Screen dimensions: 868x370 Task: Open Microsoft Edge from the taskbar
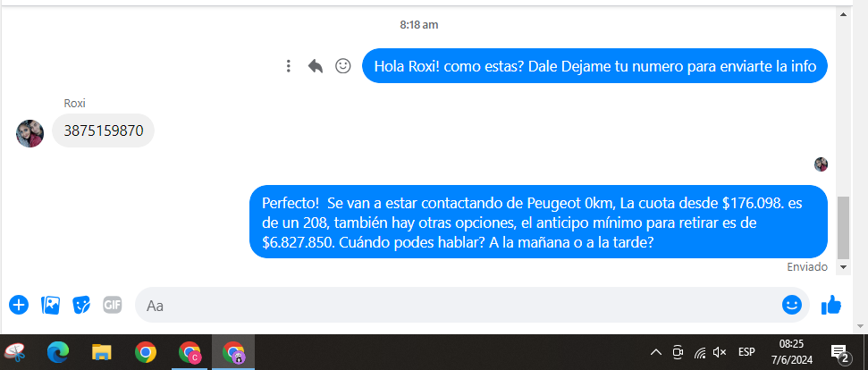pos(58,352)
